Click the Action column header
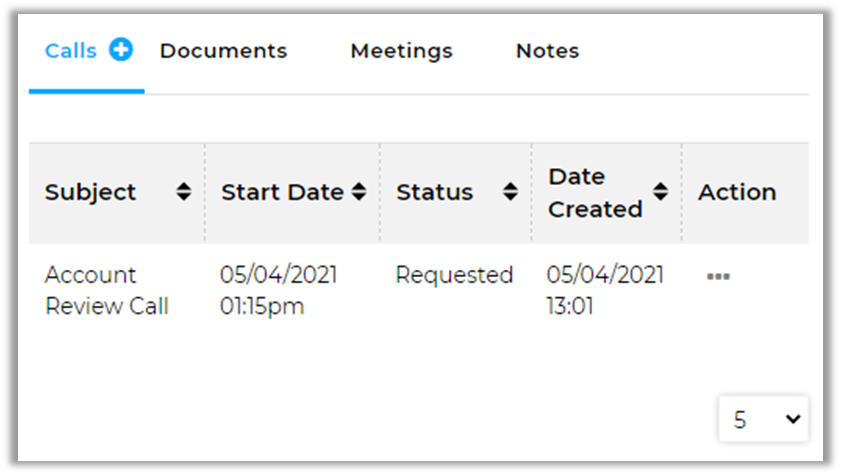841x475 pixels. [737, 192]
